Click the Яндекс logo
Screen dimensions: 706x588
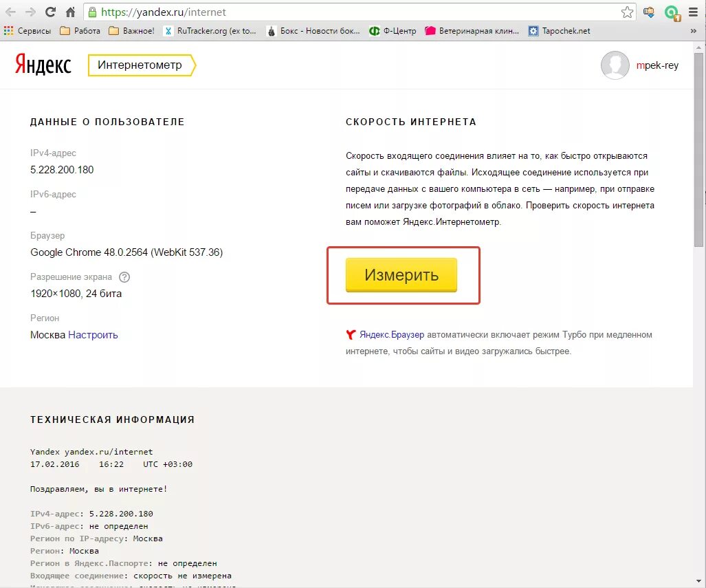43,65
